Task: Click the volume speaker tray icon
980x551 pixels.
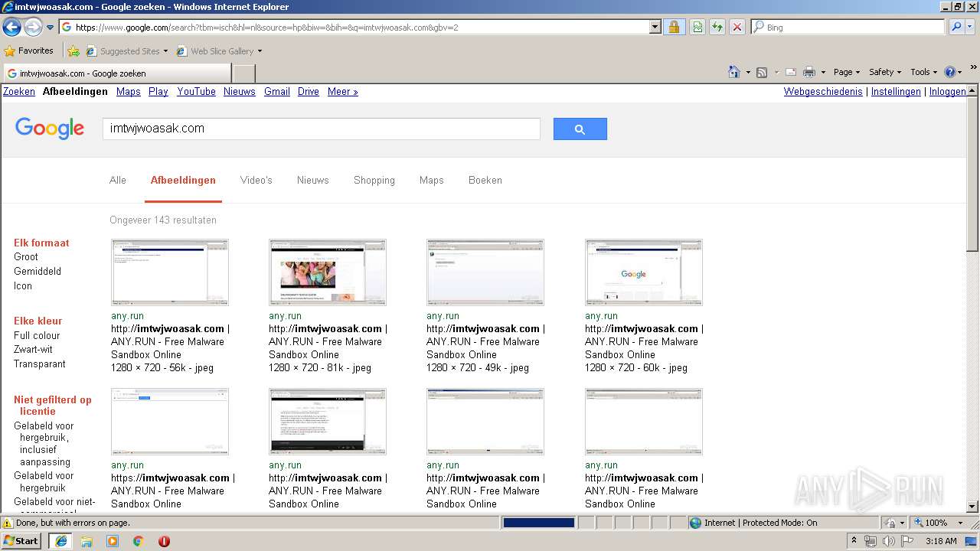Action: tap(888, 541)
